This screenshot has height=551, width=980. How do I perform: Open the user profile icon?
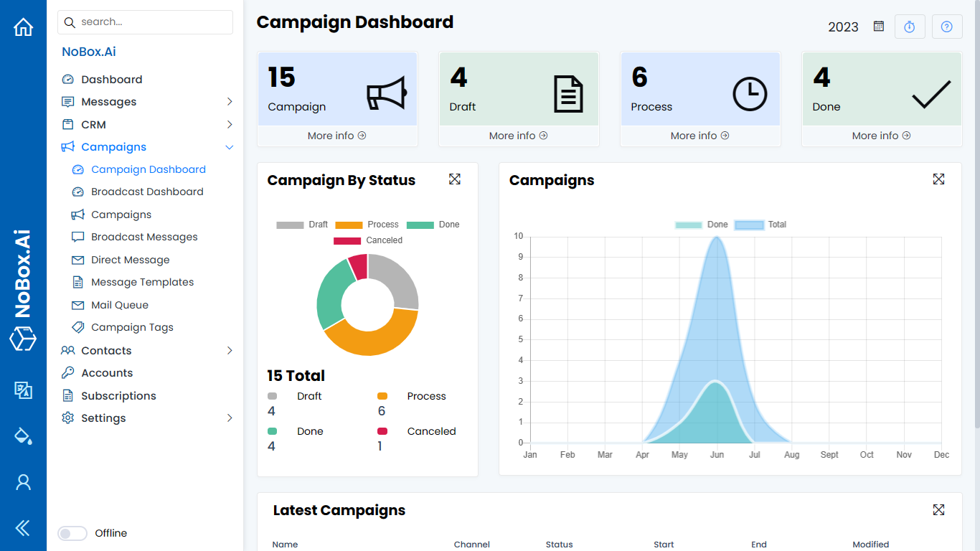(23, 482)
